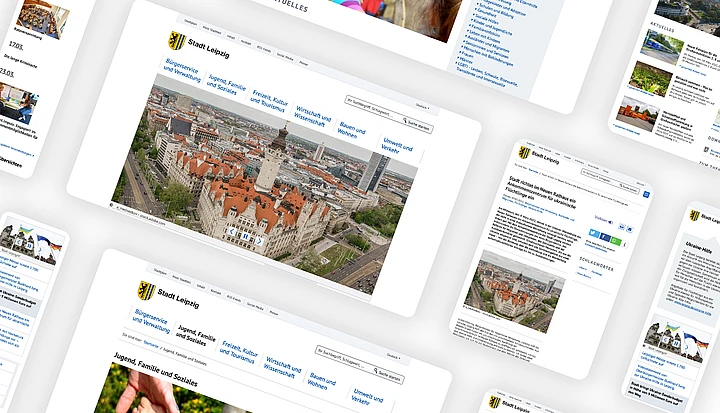Viewport: 720px width, 413px height.
Task: Click the Ukraine-Hilfe heading on the right phone
Action: (698, 247)
